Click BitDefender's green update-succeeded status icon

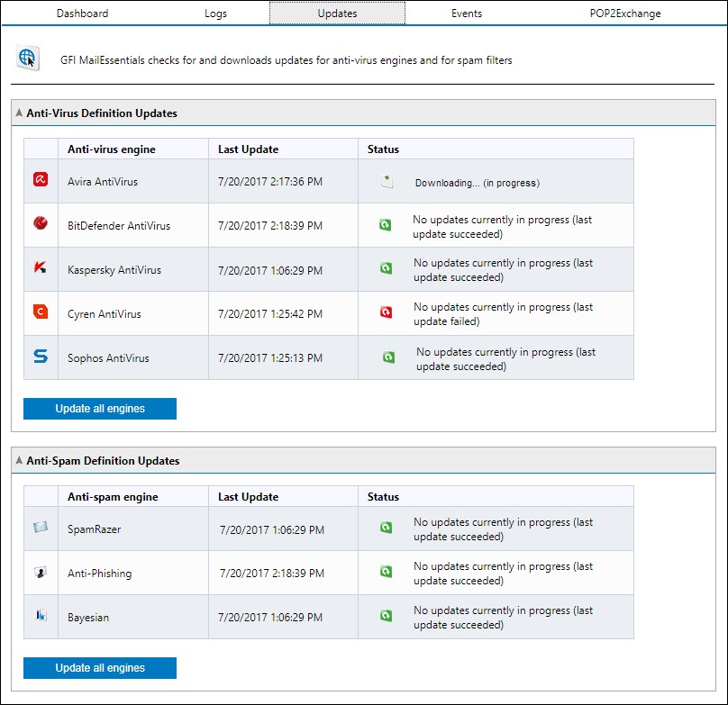pyautogui.click(x=386, y=225)
